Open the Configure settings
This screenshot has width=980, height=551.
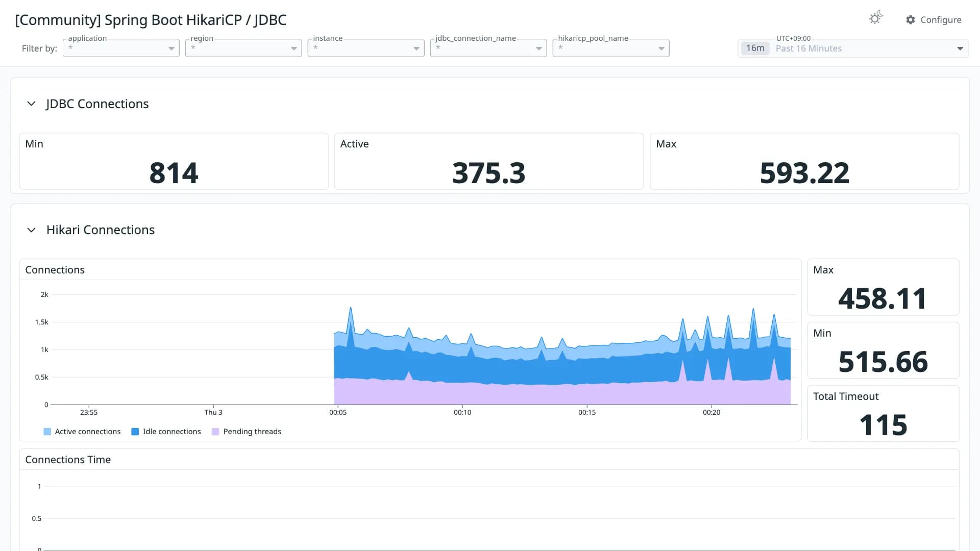click(934, 20)
